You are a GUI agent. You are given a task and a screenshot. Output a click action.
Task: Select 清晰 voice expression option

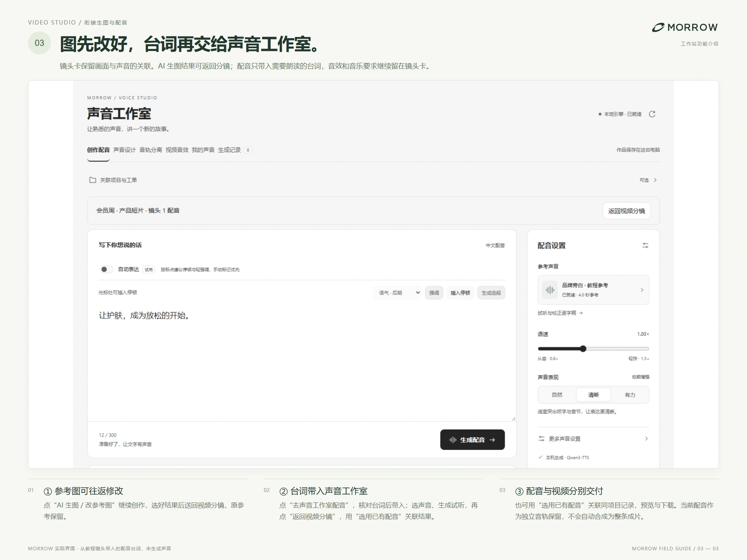coord(593,395)
